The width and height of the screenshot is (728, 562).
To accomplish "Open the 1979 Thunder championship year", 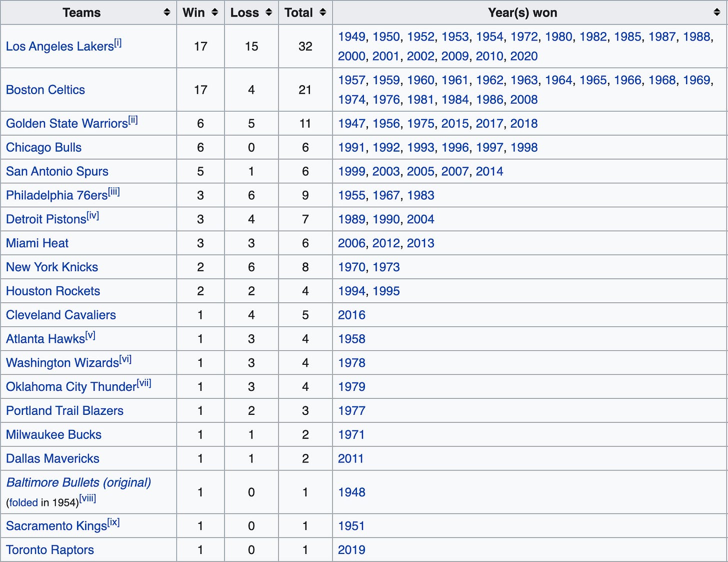I will 351,387.
